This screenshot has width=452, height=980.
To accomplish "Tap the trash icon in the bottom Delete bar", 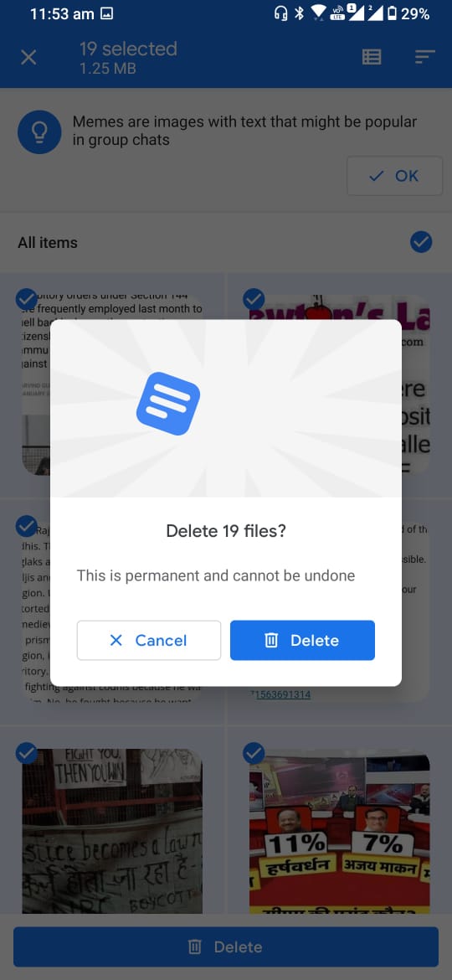I will tap(195, 946).
